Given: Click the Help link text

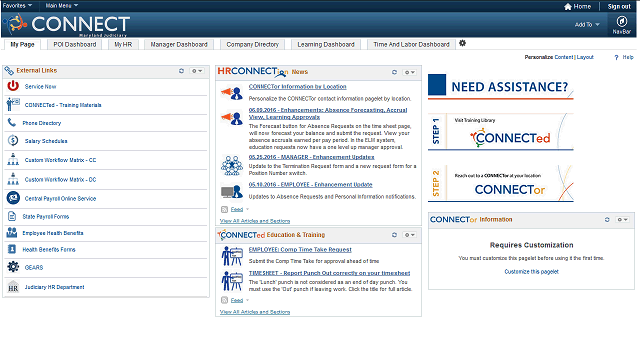Looking at the screenshot, I should pos(628,57).
